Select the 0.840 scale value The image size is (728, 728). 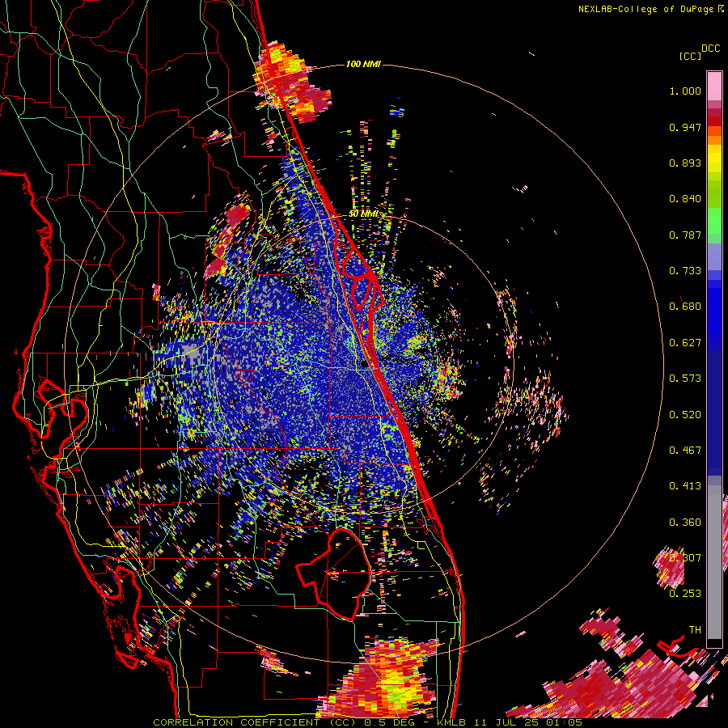(x=685, y=199)
